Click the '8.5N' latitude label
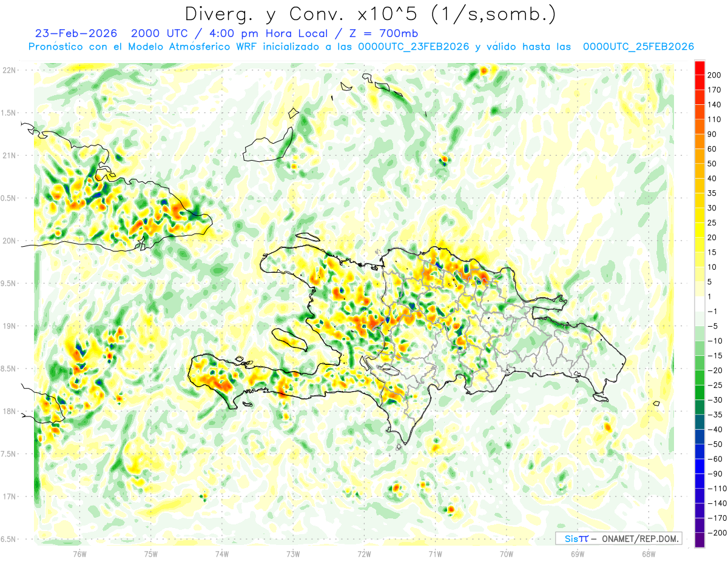This screenshot has height=562, width=728. point(8,369)
